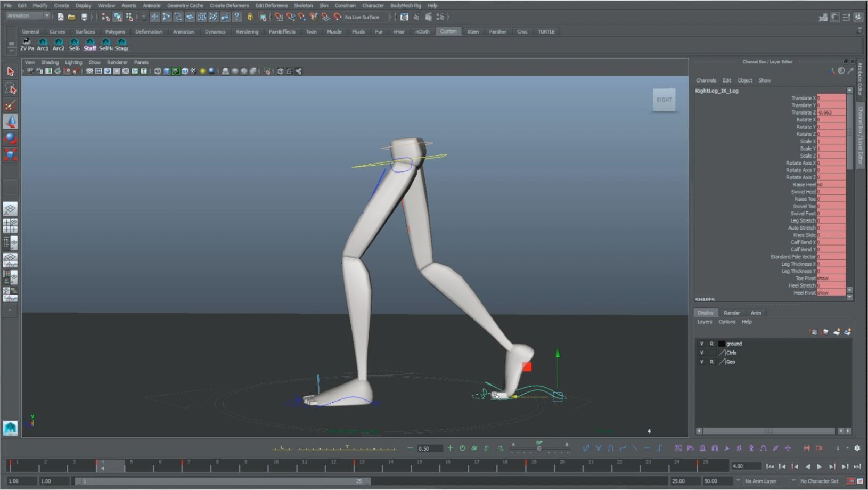
Task: Toggle reference mode R on Geo layer
Action: [711, 362]
